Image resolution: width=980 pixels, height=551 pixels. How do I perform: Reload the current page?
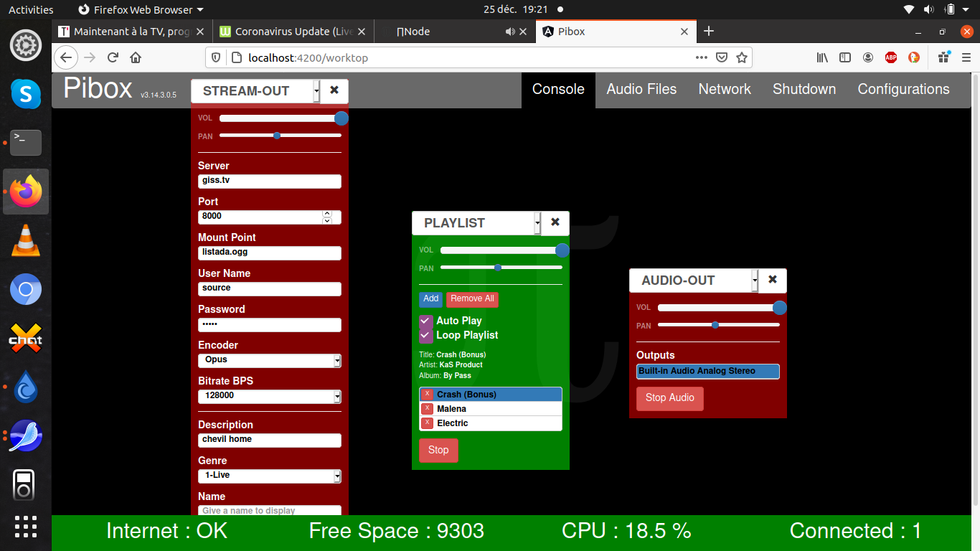coord(113,57)
